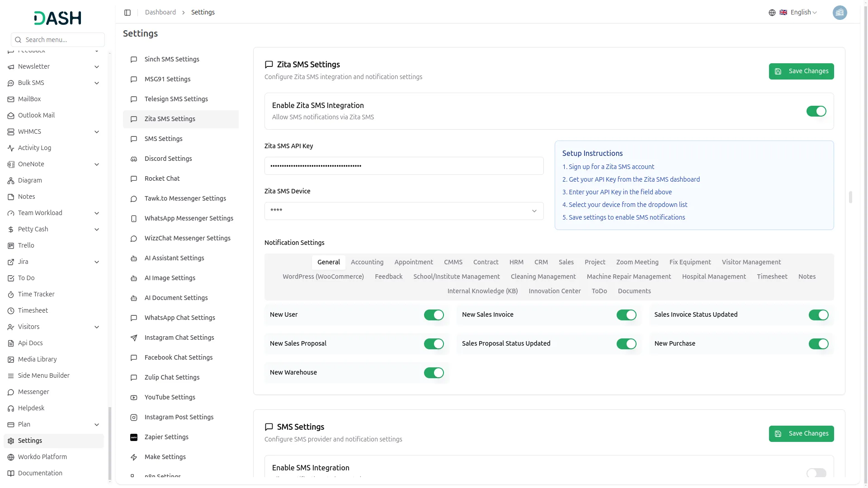Screen dimensions: 868x488
Task: Open the Zoom Meeting tab
Action: coord(637,262)
